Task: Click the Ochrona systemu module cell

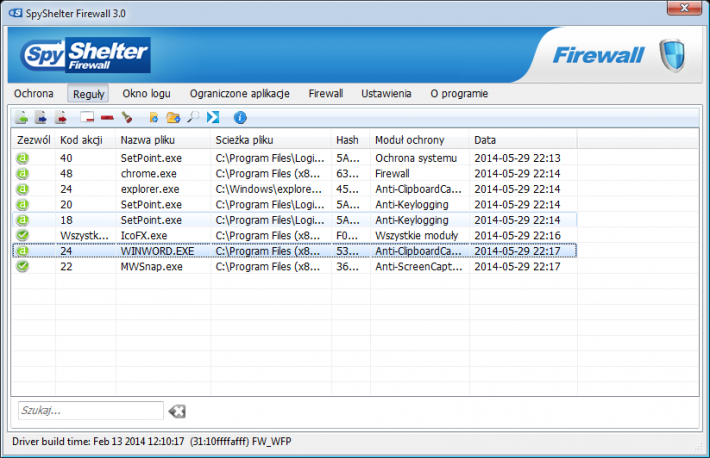Action: tap(416, 158)
